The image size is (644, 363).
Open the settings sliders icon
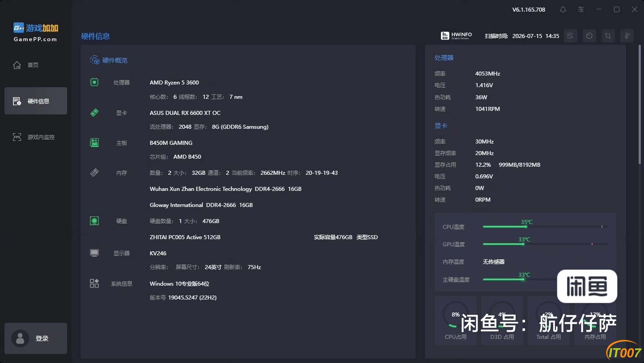point(581,9)
